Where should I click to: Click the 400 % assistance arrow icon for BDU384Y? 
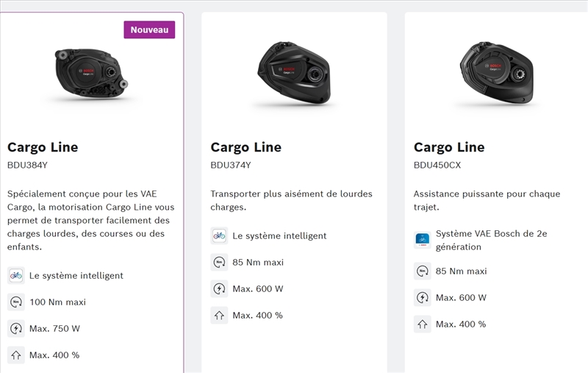click(x=16, y=355)
